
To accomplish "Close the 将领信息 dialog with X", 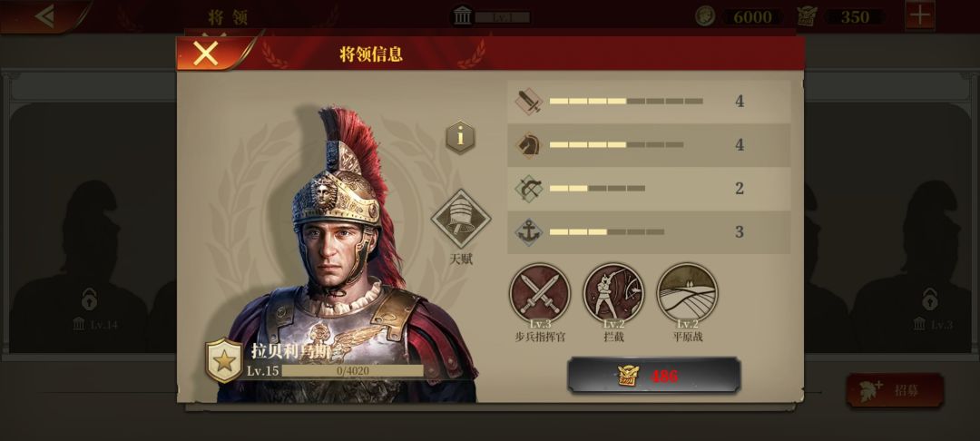I will click(x=206, y=54).
